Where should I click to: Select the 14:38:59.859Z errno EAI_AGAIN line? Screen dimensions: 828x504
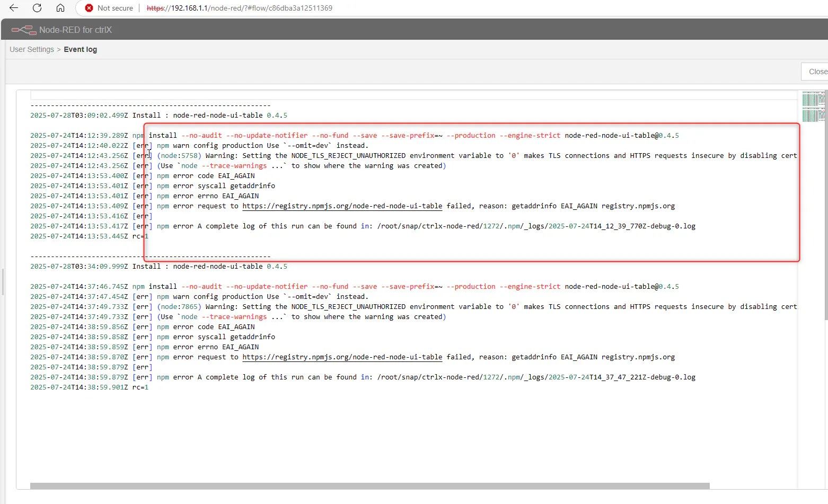(x=145, y=347)
